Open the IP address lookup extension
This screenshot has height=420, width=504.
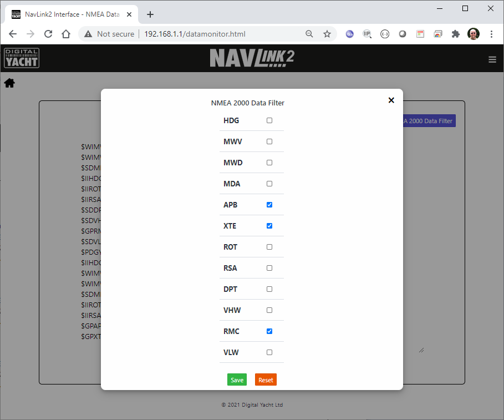pos(367,34)
